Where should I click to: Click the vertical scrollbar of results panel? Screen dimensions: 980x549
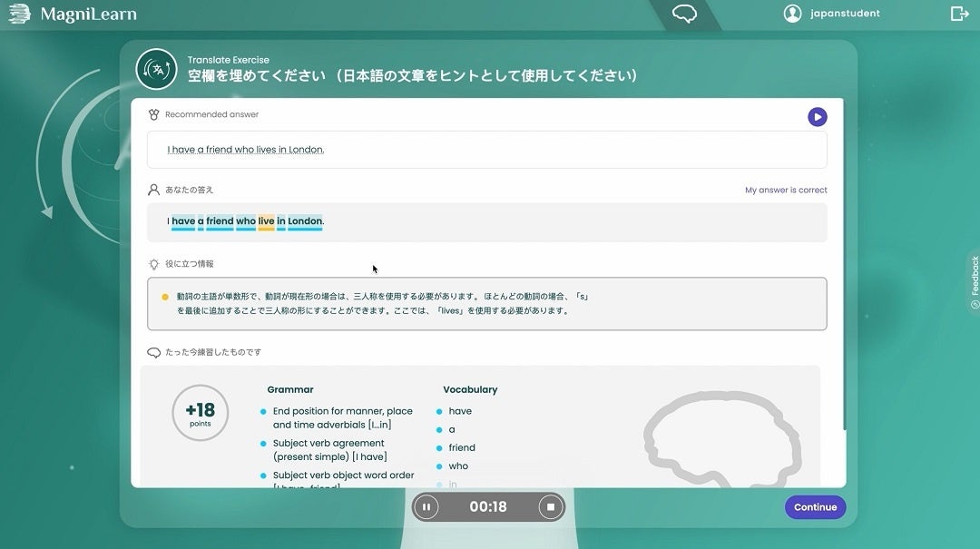[x=844, y=272]
